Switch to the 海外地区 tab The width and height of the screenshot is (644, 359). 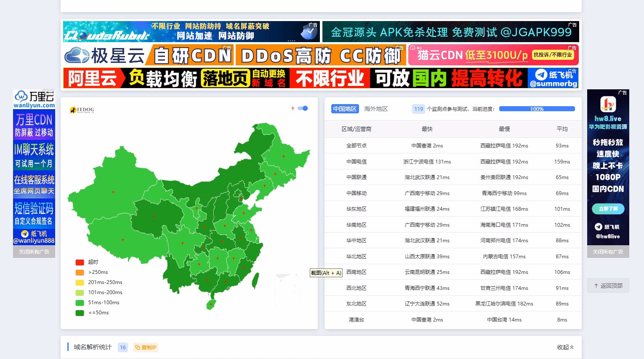click(375, 109)
